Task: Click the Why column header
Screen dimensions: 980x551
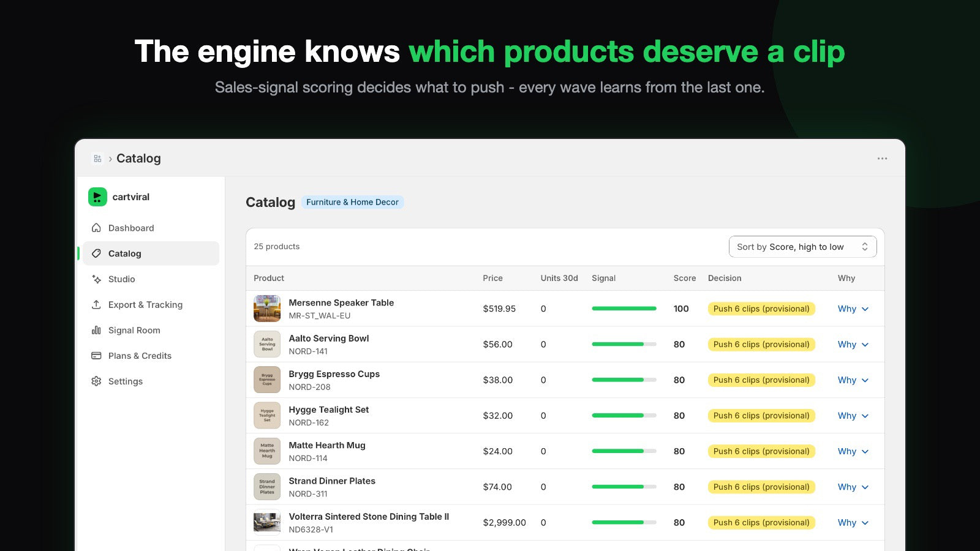Action: tap(846, 278)
